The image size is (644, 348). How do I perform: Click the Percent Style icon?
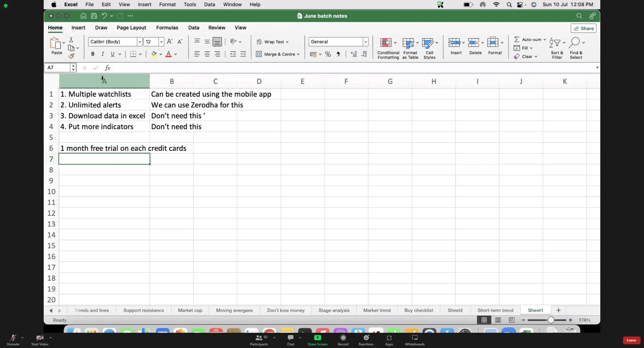coord(328,54)
